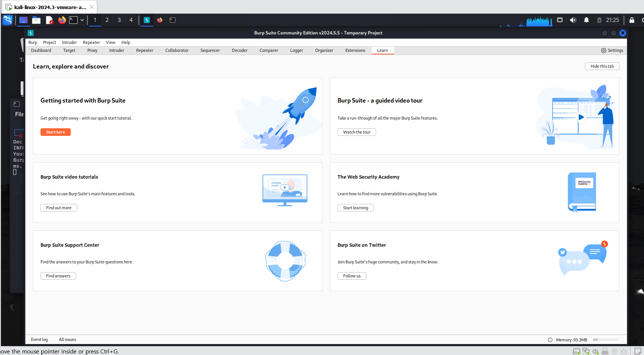This screenshot has width=644, height=355.
Task: Click the VMware sound device status icon
Action: 595,351
